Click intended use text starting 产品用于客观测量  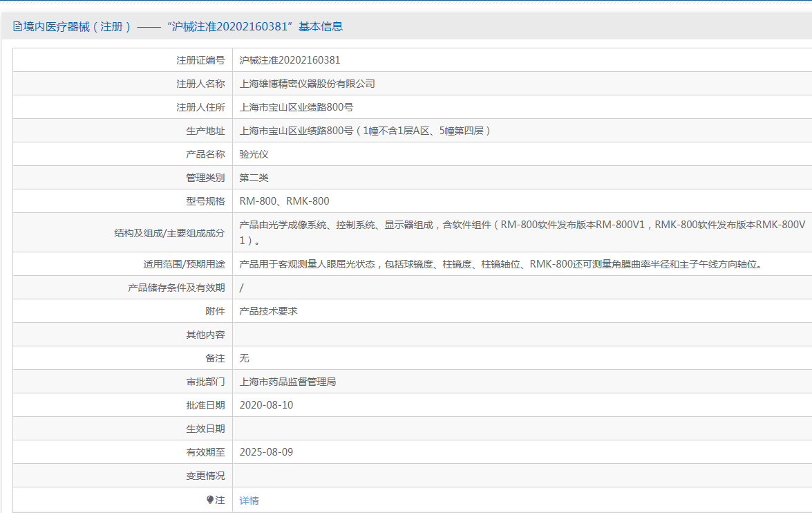[501, 264]
